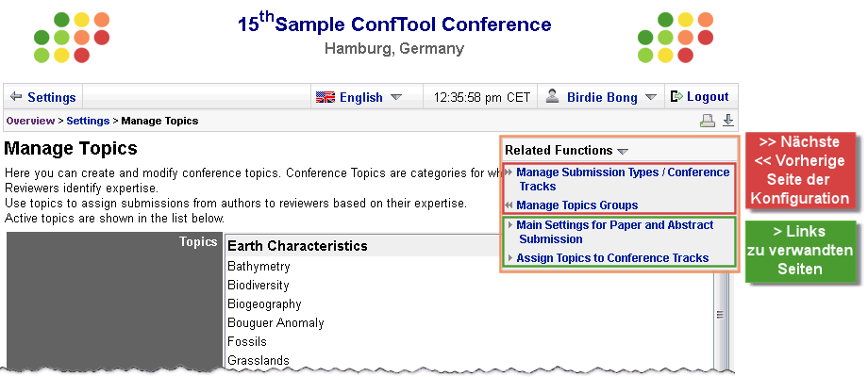This screenshot has width=868, height=377.
Task: Open the Birdie Bong user menu arrow
Action: click(651, 97)
